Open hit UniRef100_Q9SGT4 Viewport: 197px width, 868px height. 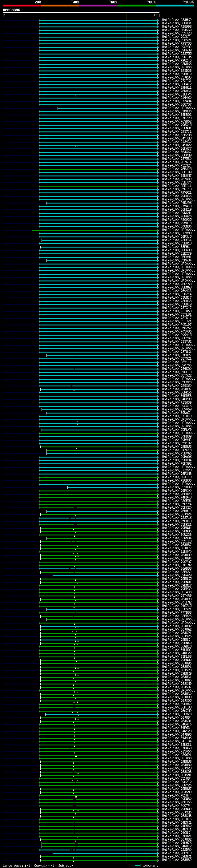coord(177,37)
